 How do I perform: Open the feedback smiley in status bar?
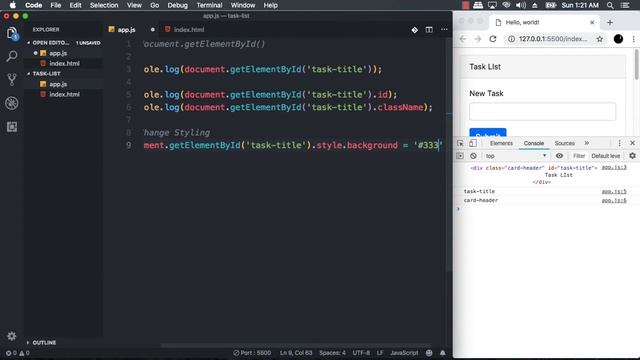(x=429, y=353)
